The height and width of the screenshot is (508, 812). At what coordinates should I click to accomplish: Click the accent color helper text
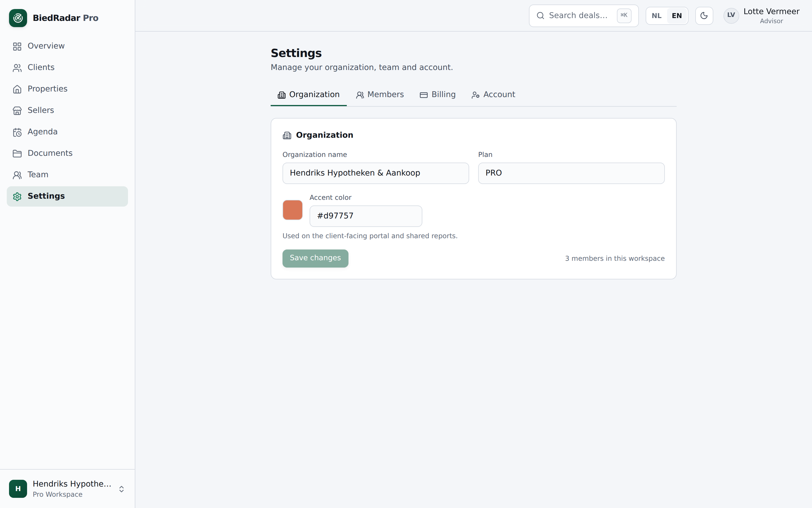[x=370, y=236]
